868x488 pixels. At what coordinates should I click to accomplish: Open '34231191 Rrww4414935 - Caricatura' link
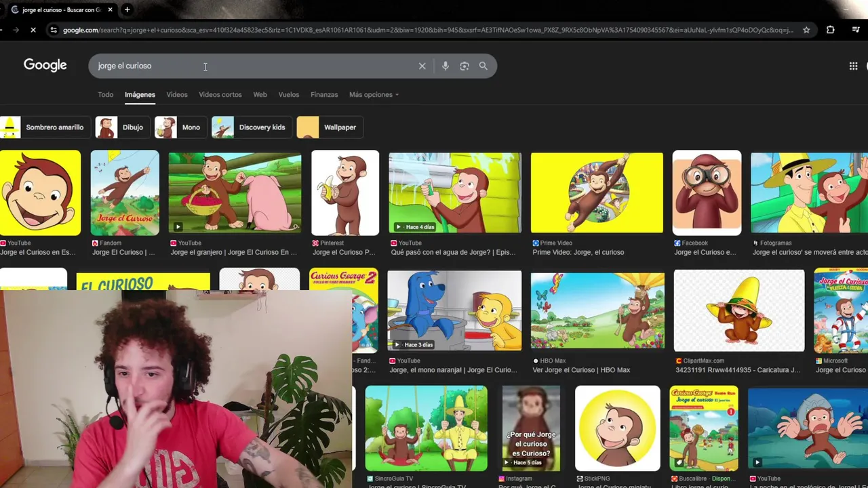(738, 370)
